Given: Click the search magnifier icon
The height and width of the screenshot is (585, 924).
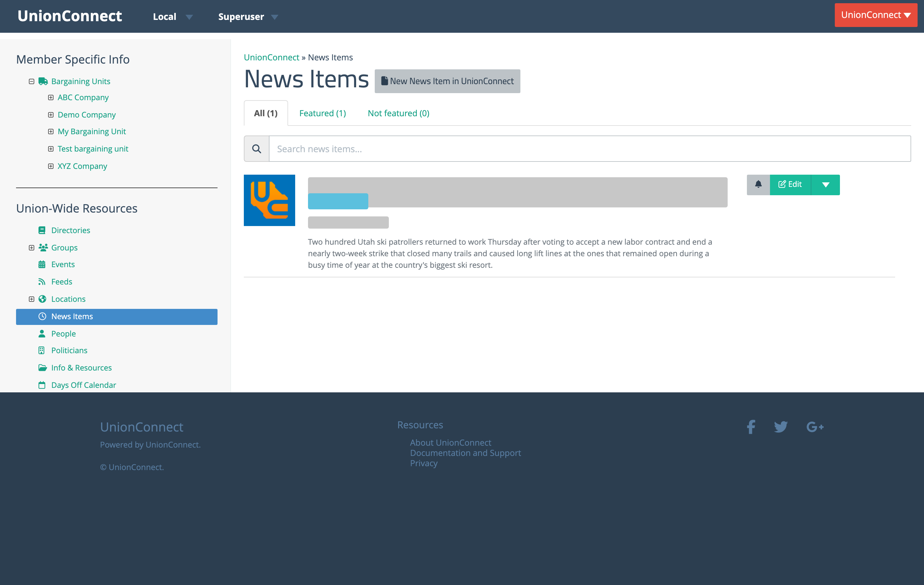Looking at the screenshot, I should tap(256, 149).
